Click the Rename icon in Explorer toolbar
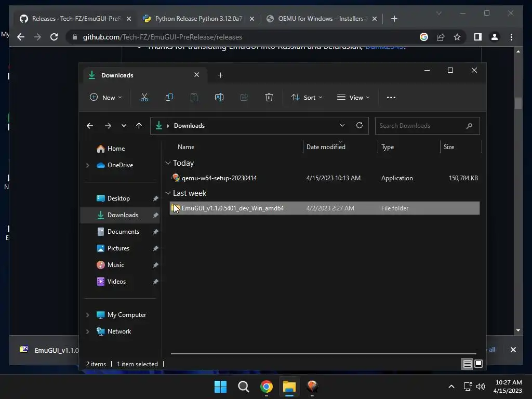532x399 pixels. click(219, 97)
